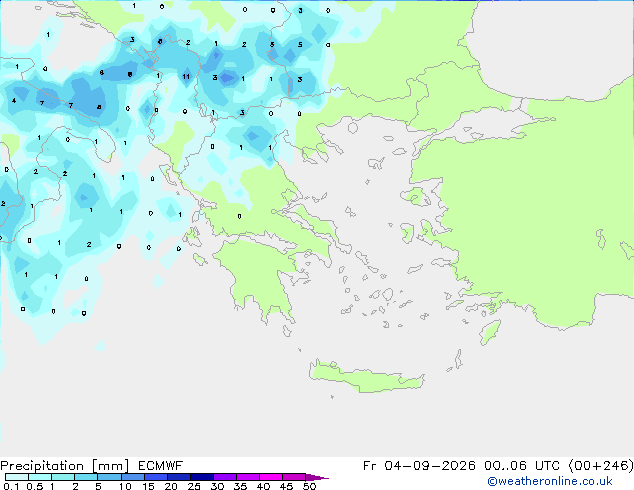Viewport: 634px width, 490px height.
Task: Select the 20–25 mm legend swatch
Action: click(x=178, y=477)
